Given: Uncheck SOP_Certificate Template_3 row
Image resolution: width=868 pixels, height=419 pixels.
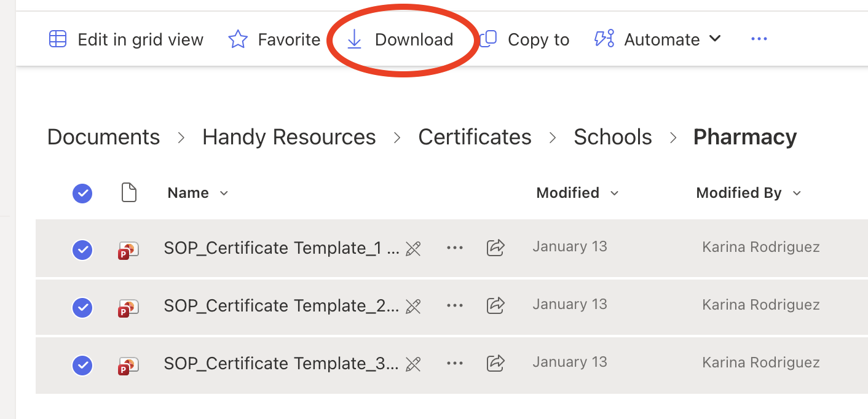Looking at the screenshot, I should [x=82, y=365].
